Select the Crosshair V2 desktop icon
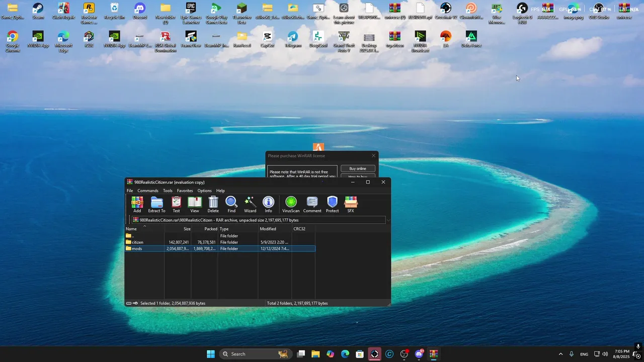644x362 pixels. point(446,11)
